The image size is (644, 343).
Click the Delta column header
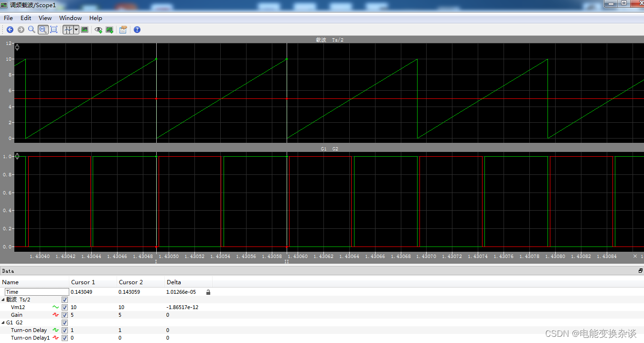tap(188, 282)
